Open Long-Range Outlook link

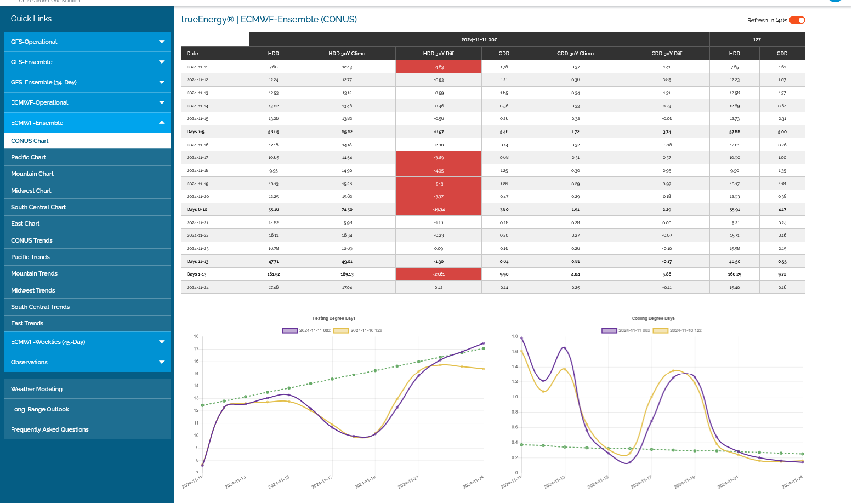click(87, 409)
